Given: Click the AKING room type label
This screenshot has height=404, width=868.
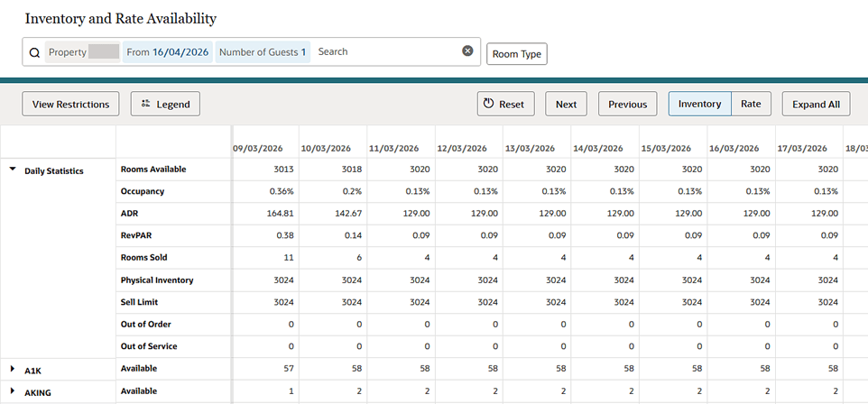Looking at the screenshot, I should (x=38, y=393).
